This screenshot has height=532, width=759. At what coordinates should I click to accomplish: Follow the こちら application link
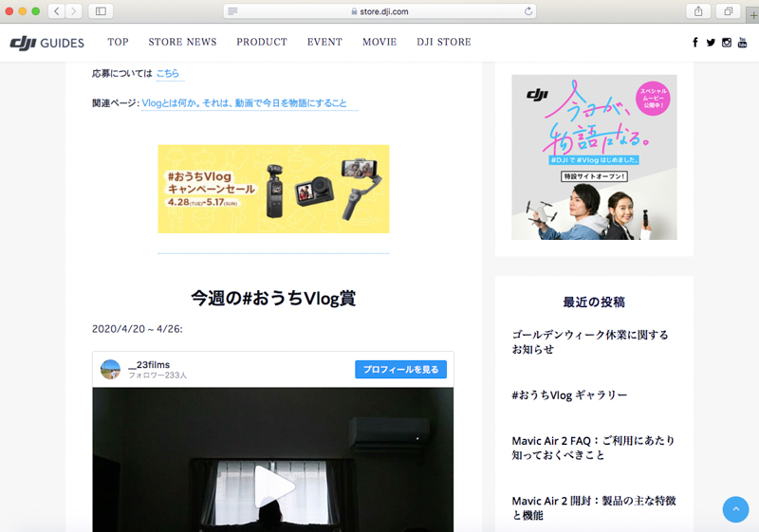168,74
